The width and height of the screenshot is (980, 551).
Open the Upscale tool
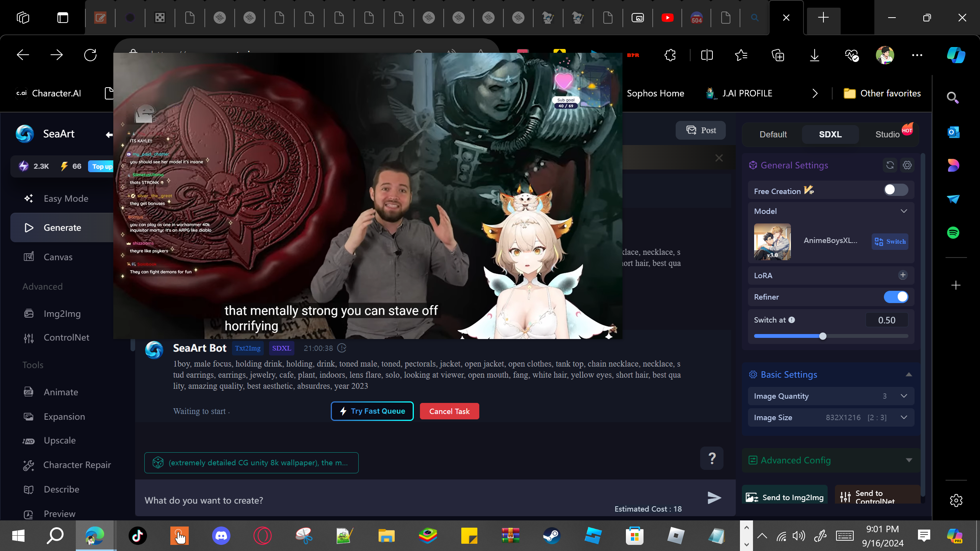point(59,440)
